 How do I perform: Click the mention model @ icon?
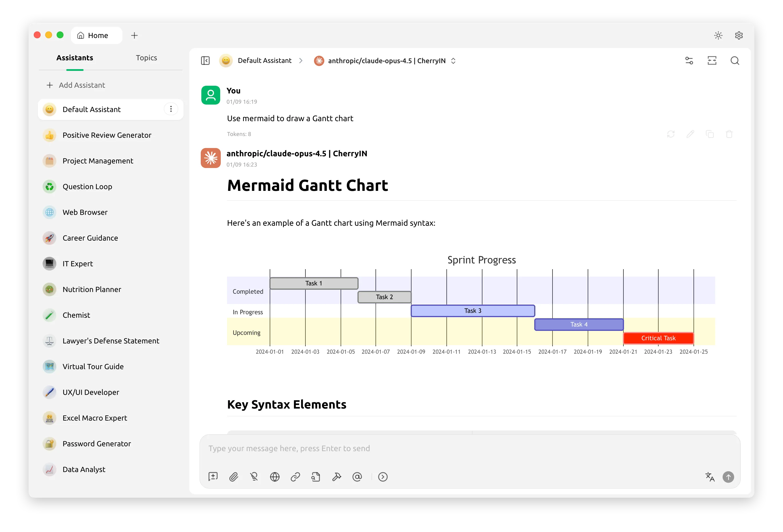[x=357, y=477]
